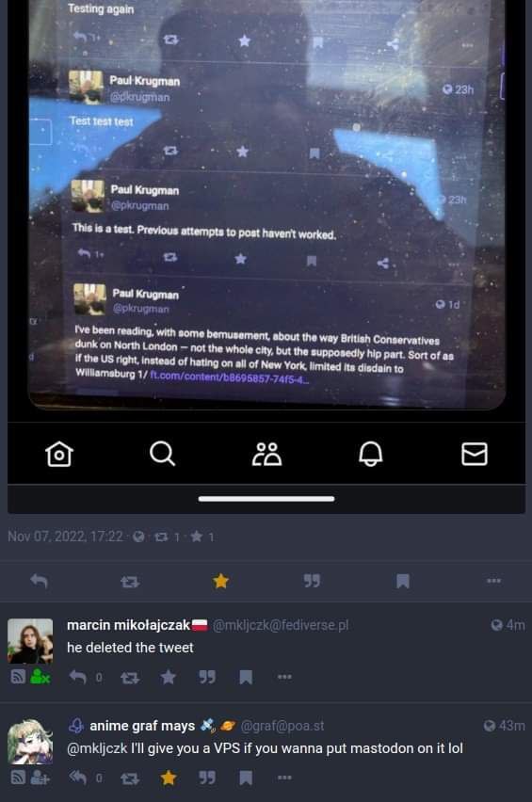Image resolution: width=532 pixels, height=802 pixels.
Task: View marcin mikołajczak's avatar thumbnail
Action: click(x=30, y=641)
